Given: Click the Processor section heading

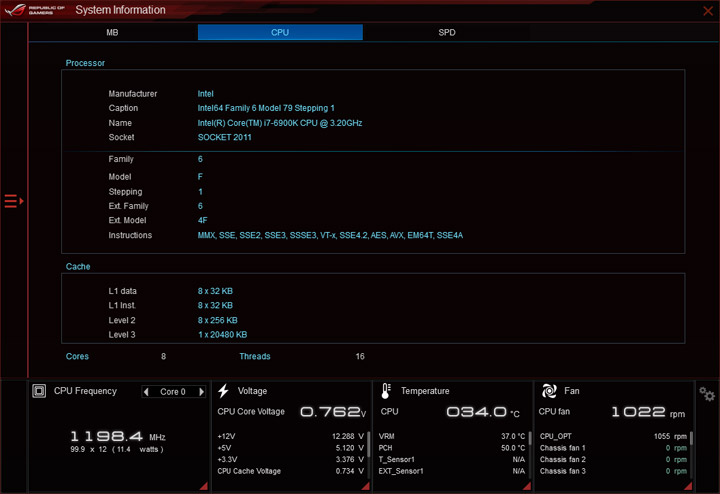Looking at the screenshot, I should (x=85, y=63).
